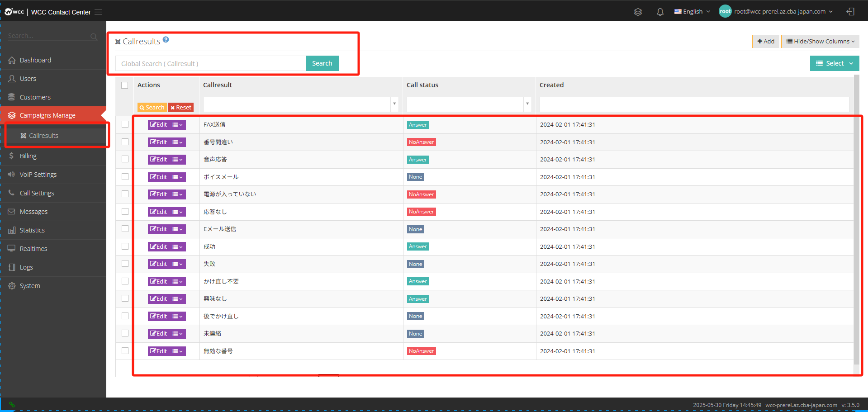Click the None badge in 後でかけ直し row
This screenshot has width=868, height=412.
(415, 316)
